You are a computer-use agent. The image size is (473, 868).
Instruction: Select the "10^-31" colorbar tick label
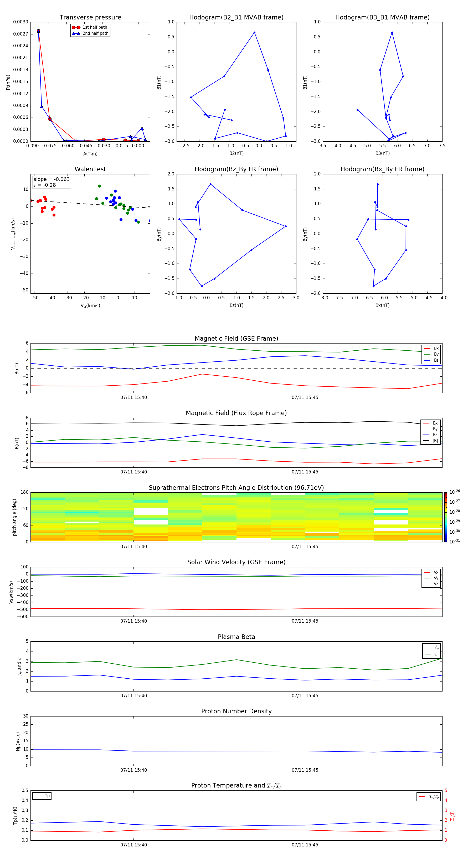(x=455, y=542)
